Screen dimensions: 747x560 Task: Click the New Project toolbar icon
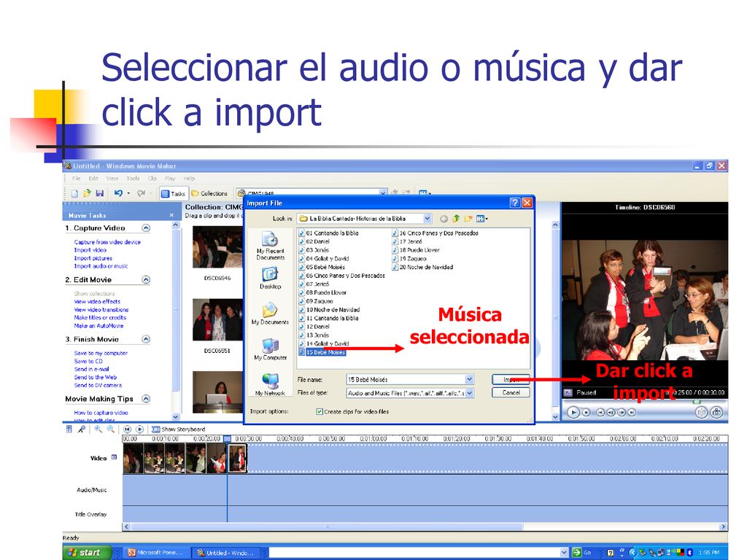74,193
